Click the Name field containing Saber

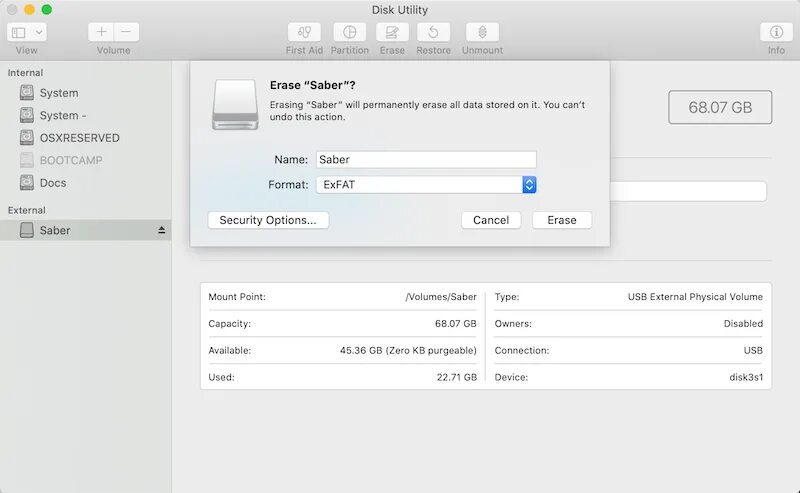[x=426, y=159]
